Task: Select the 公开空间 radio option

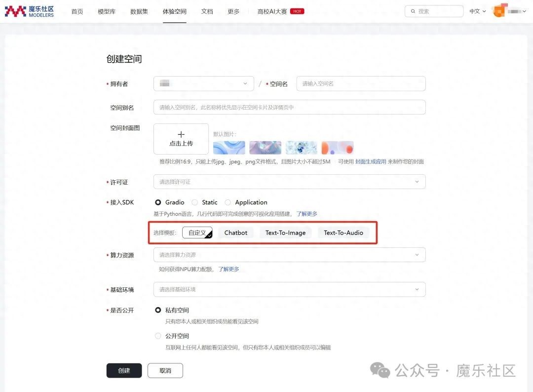Action: 158,336
